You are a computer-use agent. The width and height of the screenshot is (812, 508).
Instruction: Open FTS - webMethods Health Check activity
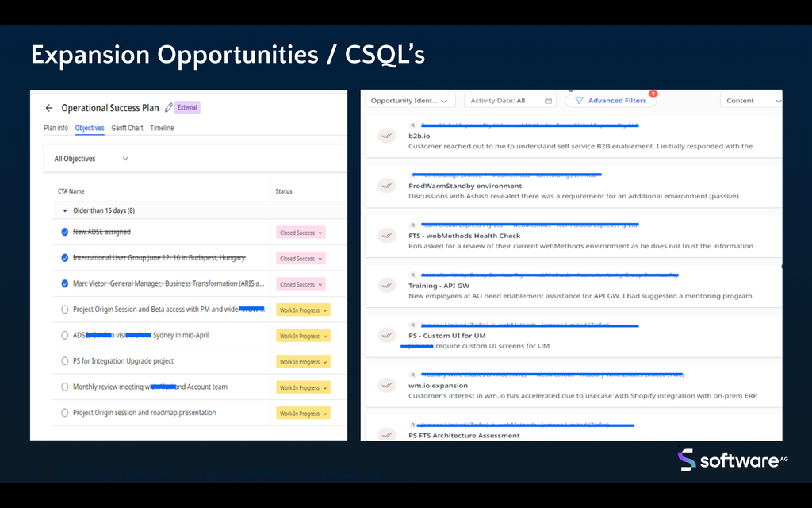pos(465,236)
